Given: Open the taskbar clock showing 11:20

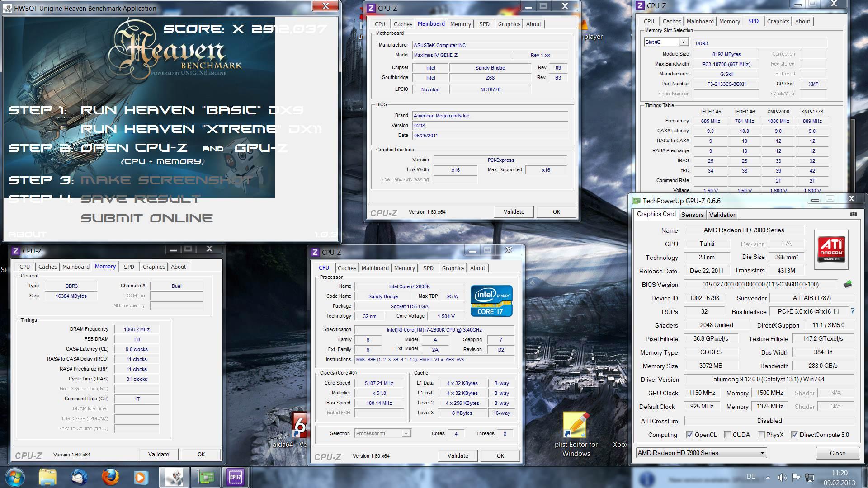Looking at the screenshot, I should [x=840, y=478].
